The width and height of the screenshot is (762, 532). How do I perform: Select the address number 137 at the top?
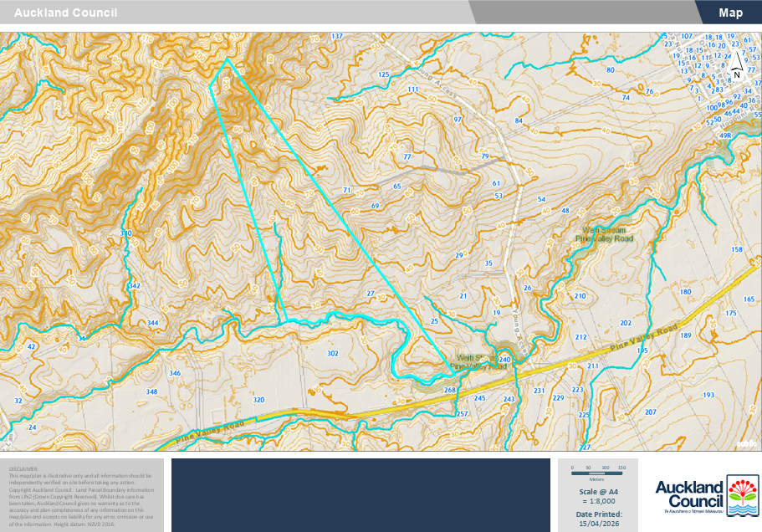[337, 37]
